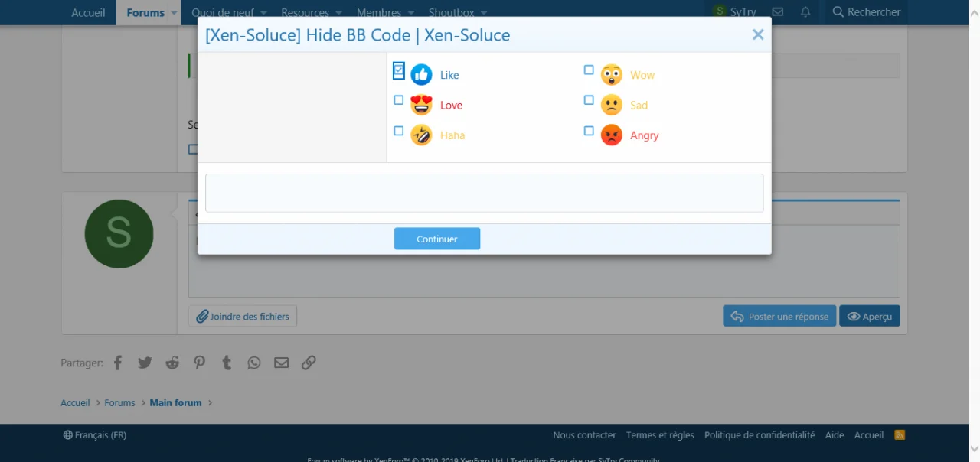
Task: Go to the Accueil navigation tab
Action: (88, 13)
